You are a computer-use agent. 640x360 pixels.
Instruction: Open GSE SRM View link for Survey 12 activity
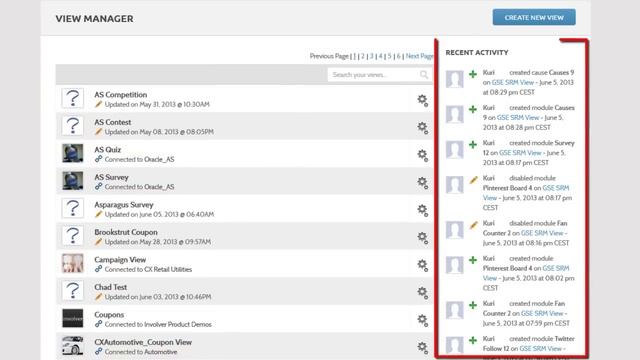pyautogui.click(x=520, y=153)
